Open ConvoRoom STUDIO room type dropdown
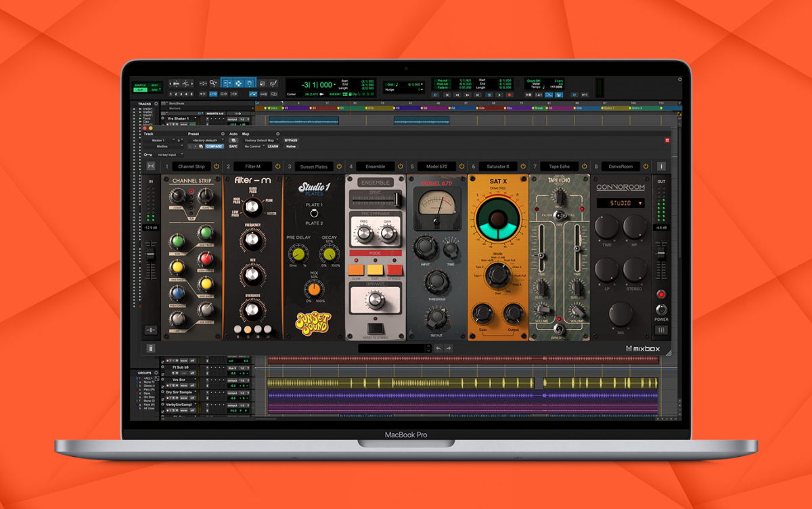 [x=621, y=203]
